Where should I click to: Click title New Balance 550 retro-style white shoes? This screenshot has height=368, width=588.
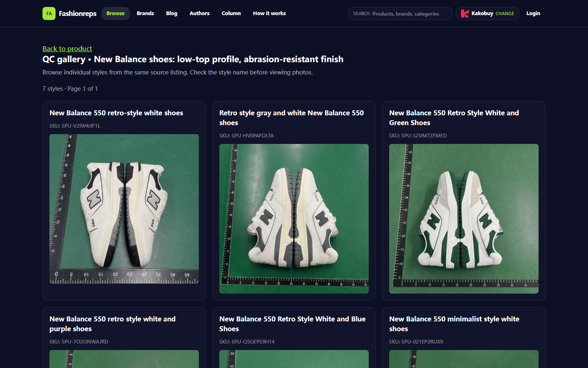pos(116,113)
